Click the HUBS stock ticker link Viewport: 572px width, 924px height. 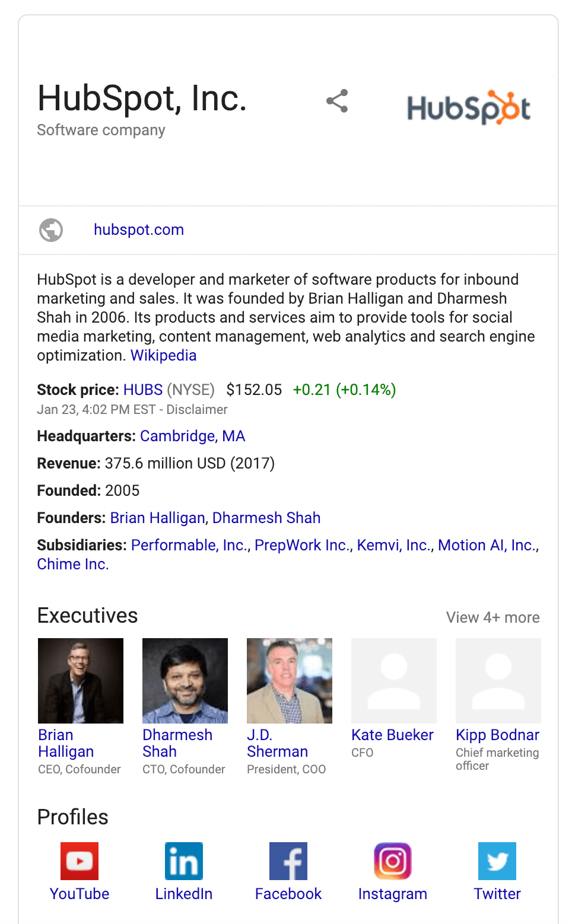143,390
